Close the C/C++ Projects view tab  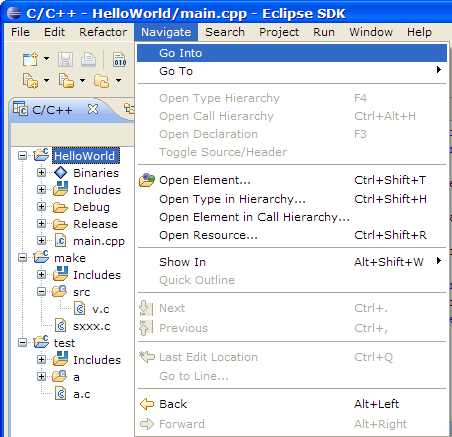[x=93, y=109]
